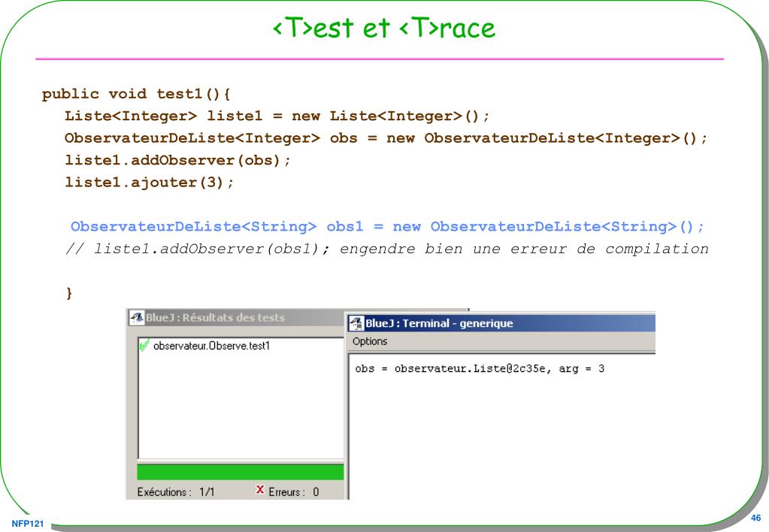Click the BlueJ icon in Résultats des tests title bar
Image resolution: width=769 pixels, height=532 pixels.
pos(137,318)
